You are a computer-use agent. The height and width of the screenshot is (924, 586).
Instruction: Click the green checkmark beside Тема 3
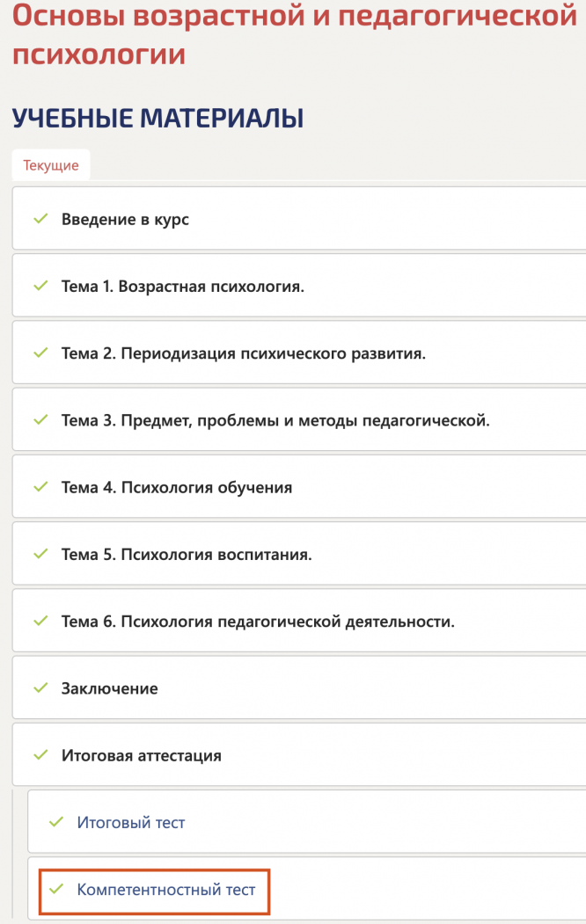pos(39,420)
